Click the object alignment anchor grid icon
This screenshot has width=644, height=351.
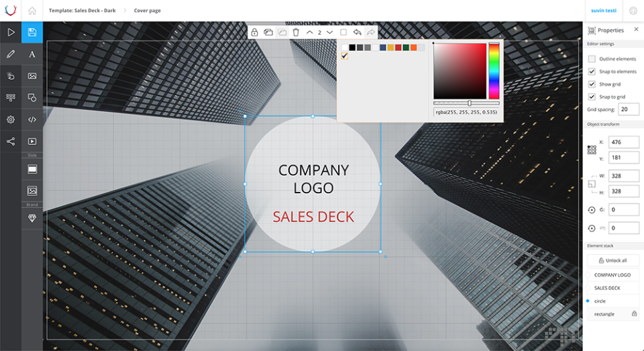[592, 150]
